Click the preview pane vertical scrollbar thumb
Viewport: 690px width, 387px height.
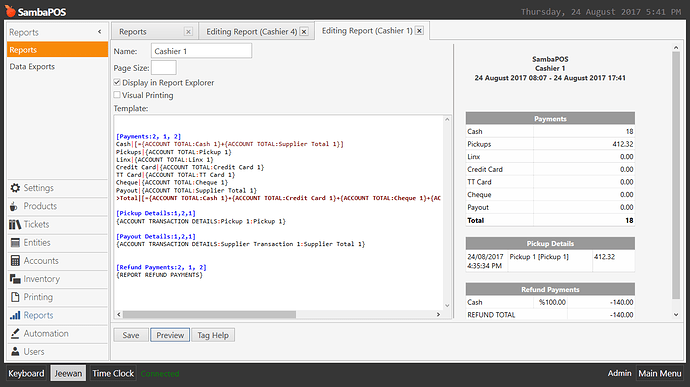point(676,176)
